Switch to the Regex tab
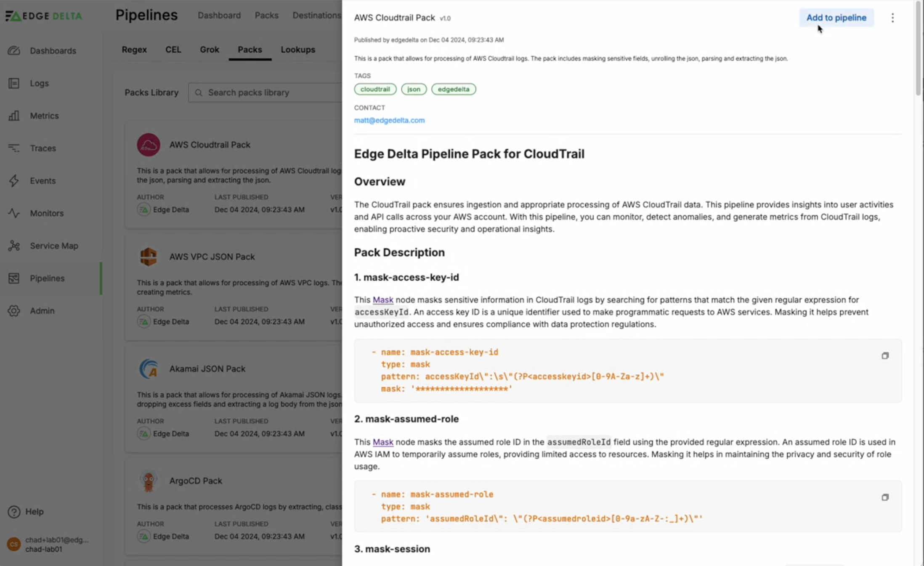This screenshot has height=566, width=924. click(134, 50)
